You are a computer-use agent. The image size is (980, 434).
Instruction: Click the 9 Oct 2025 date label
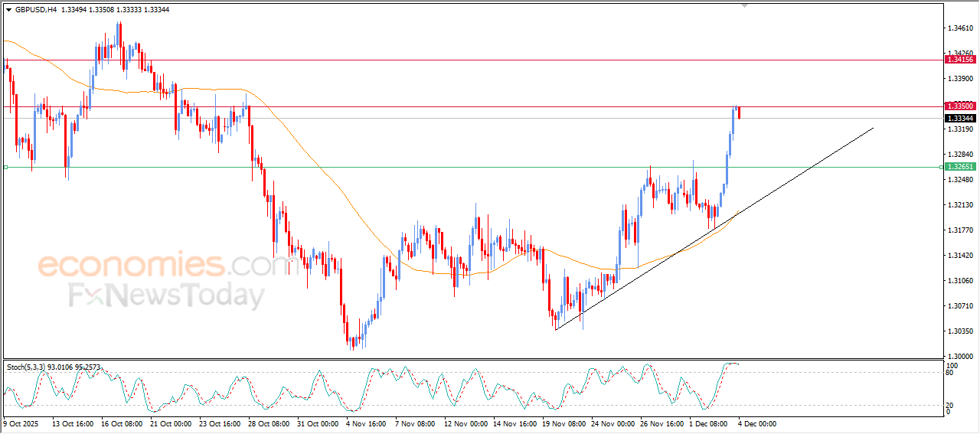click(21, 423)
